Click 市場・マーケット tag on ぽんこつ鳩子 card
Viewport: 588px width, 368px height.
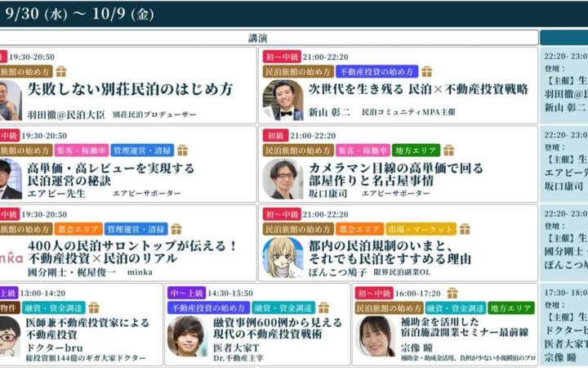[421, 229]
